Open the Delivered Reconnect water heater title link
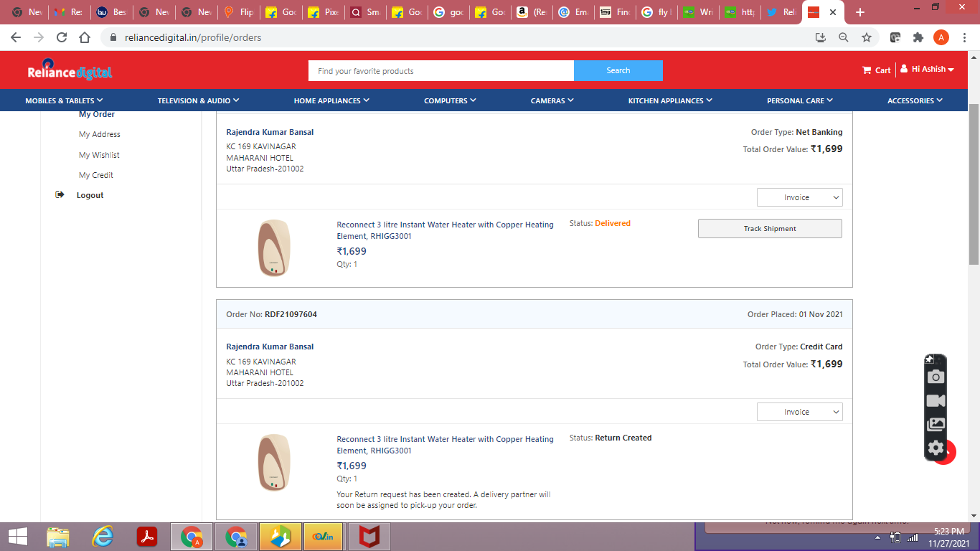The width and height of the screenshot is (980, 551). (446, 230)
